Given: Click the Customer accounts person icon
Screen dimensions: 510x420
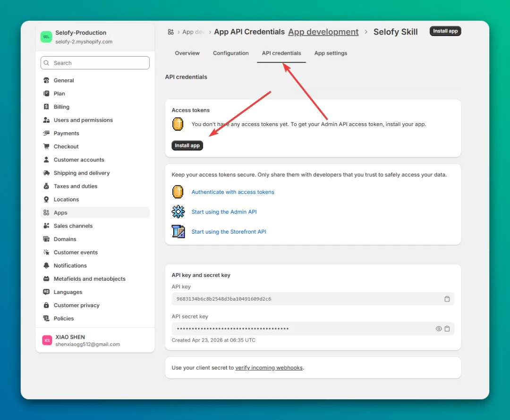Looking at the screenshot, I should coord(46,160).
